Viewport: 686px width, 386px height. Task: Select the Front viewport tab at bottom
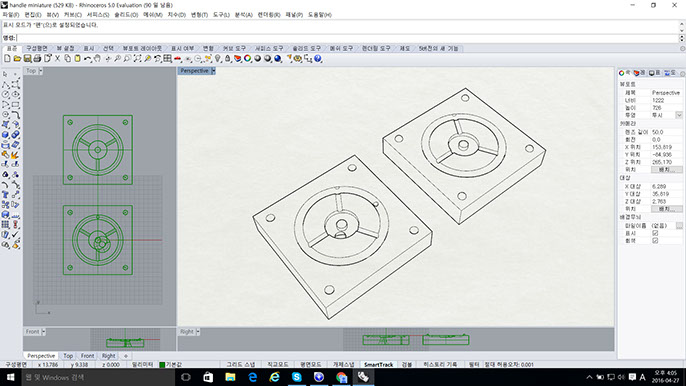pyautogui.click(x=87, y=356)
